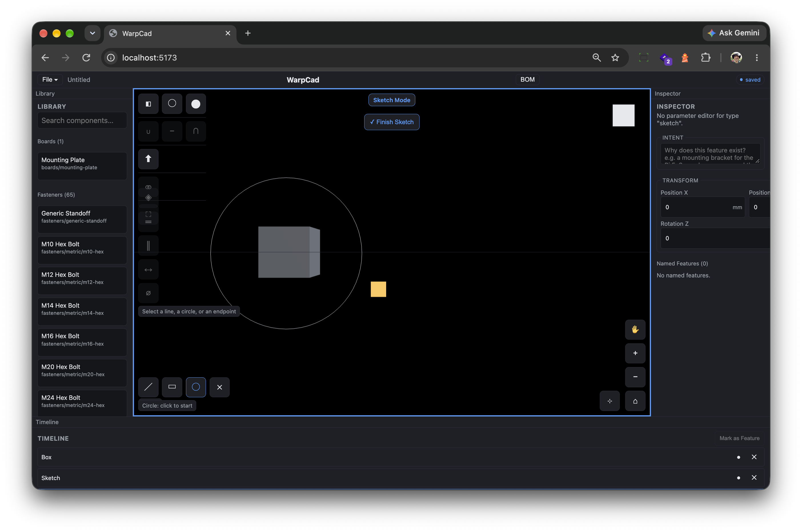802x532 pixels.
Task: Choose the equal (double horizontal bar) constraint
Action: [x=148, y=222]
